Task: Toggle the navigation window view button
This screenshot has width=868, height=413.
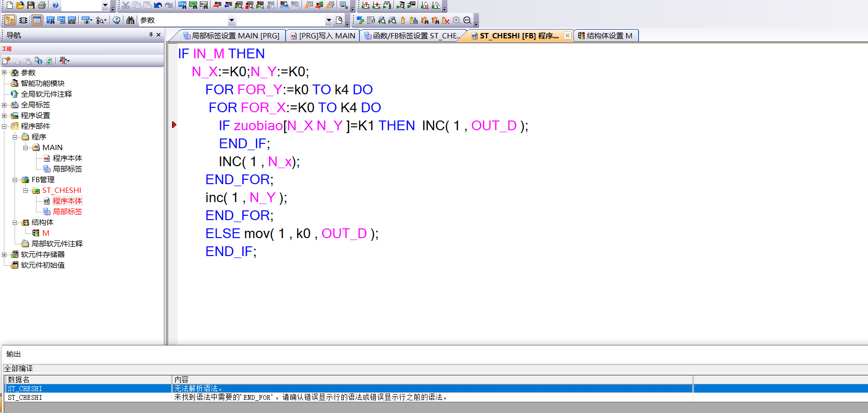Action: 10,20
